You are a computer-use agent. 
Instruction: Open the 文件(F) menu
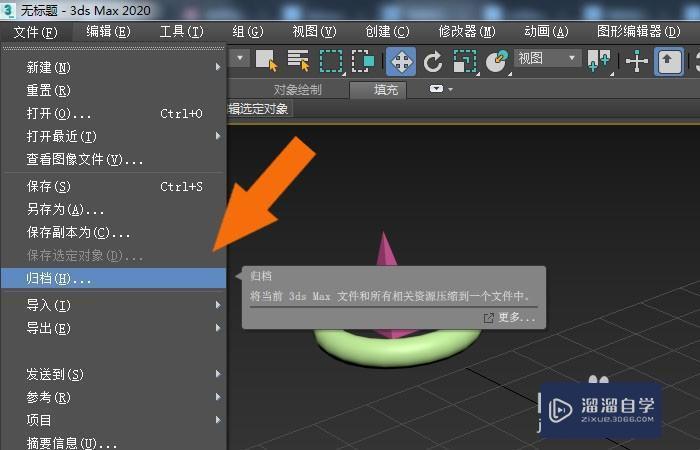pos(36,32)
